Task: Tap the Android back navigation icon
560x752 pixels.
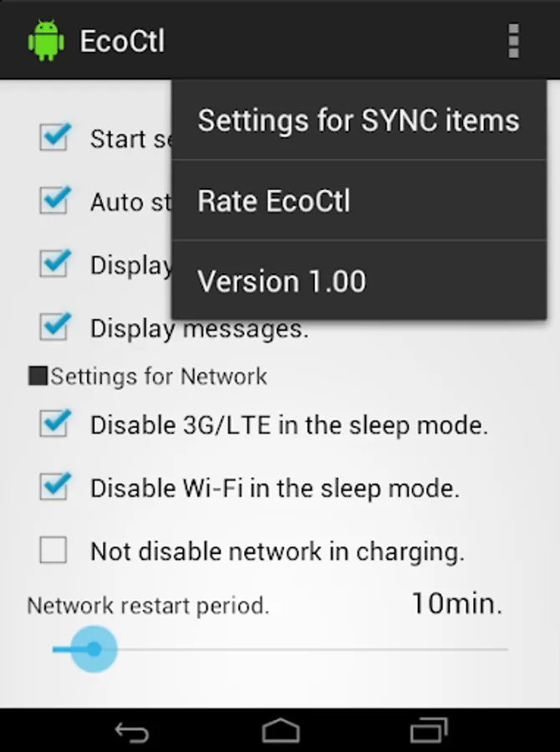Action: (x=132, y=732)
